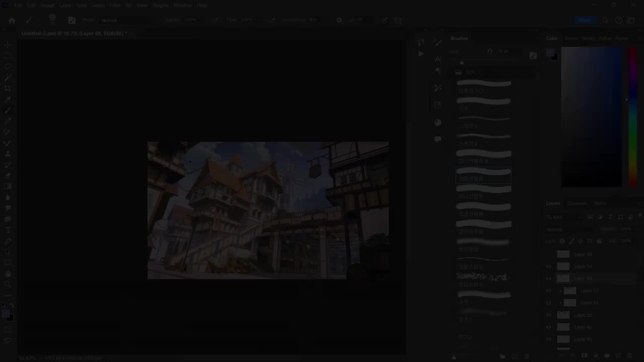Select the Zoom tool
Screen dimensions: 644x362
(x=8, y=285)
